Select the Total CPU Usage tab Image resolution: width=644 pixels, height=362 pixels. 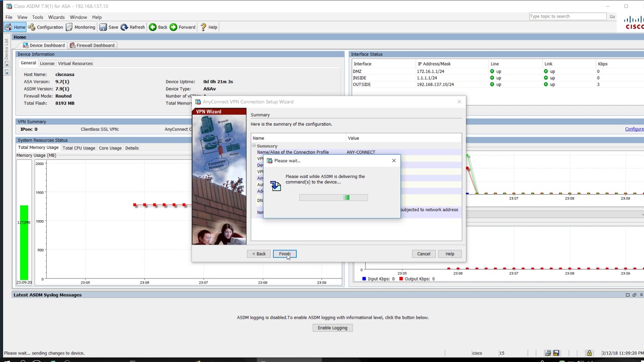coord(78,148)
